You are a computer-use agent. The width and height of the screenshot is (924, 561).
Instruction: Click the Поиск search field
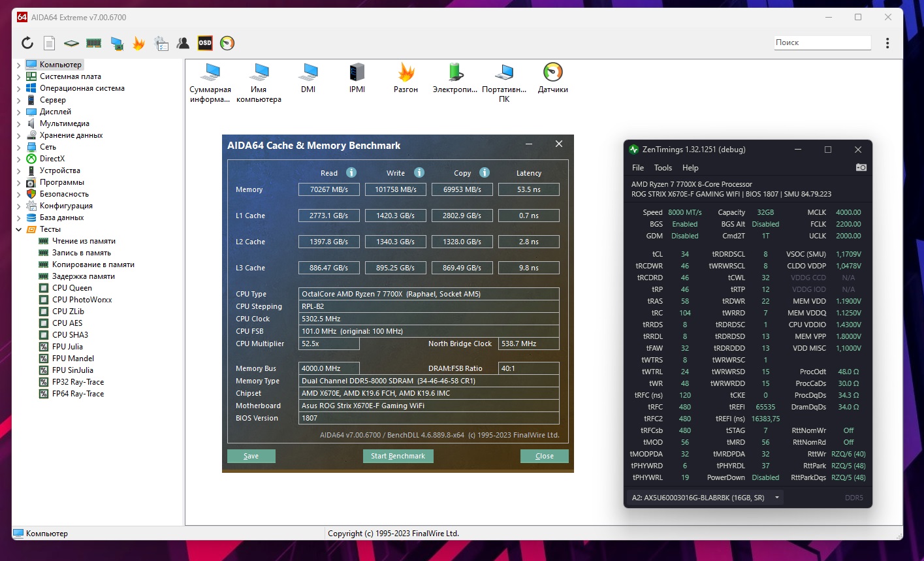coord(822,42)
